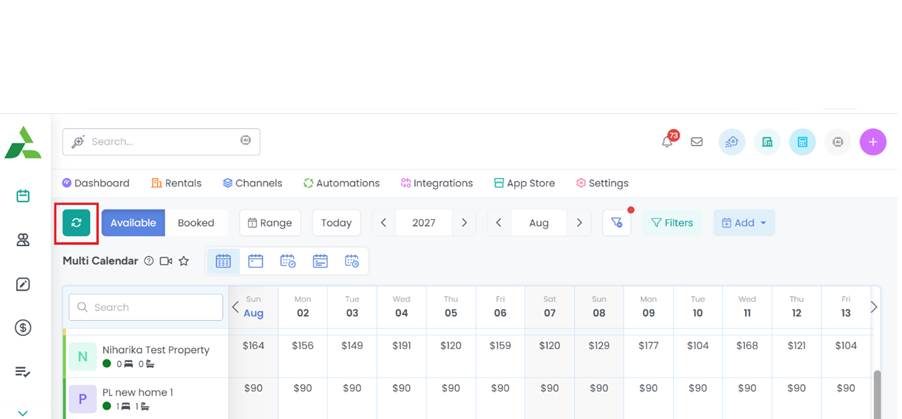Image resolution: width=902 pixels, height=419 pixels.
Task: Go to the next month after Aug
Action: pos(579,223)
